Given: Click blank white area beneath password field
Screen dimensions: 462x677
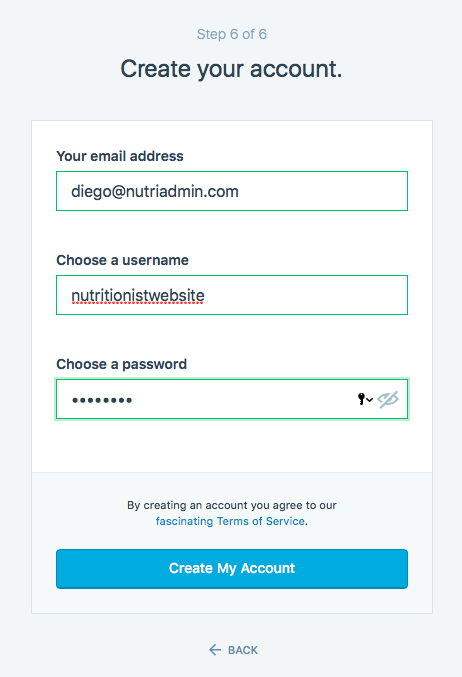Looking at the screenshot, I should (x=232, y=446).
